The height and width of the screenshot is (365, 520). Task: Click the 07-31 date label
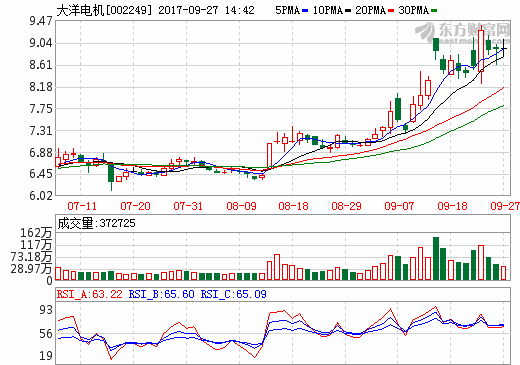tap(188, 206)
